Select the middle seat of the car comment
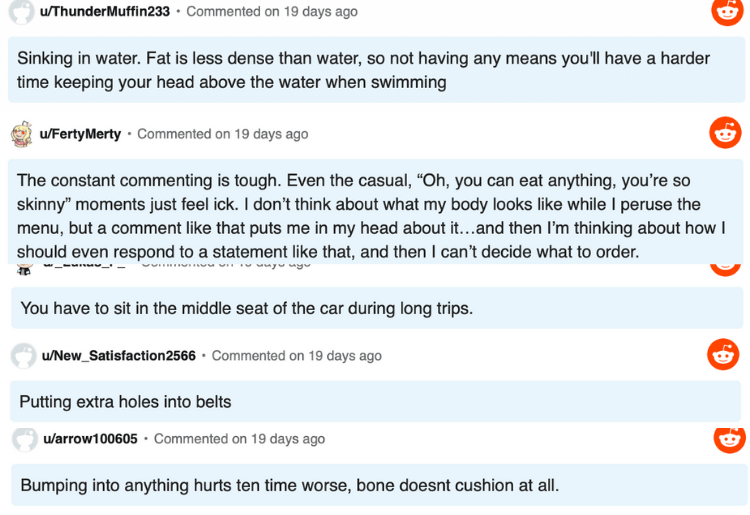Image resolution: width=750 pixels, height=515 pixels. [377, 308]
